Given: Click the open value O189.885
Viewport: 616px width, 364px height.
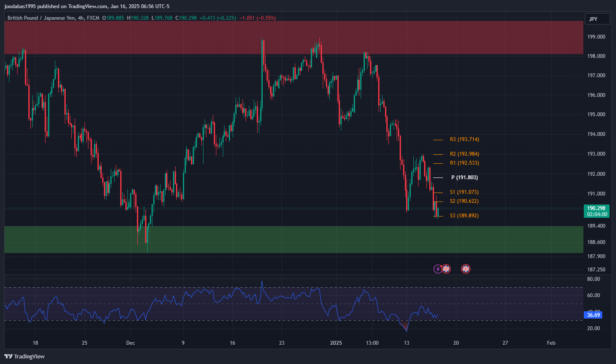Looking at the screenshot, I should coord(113,18).
